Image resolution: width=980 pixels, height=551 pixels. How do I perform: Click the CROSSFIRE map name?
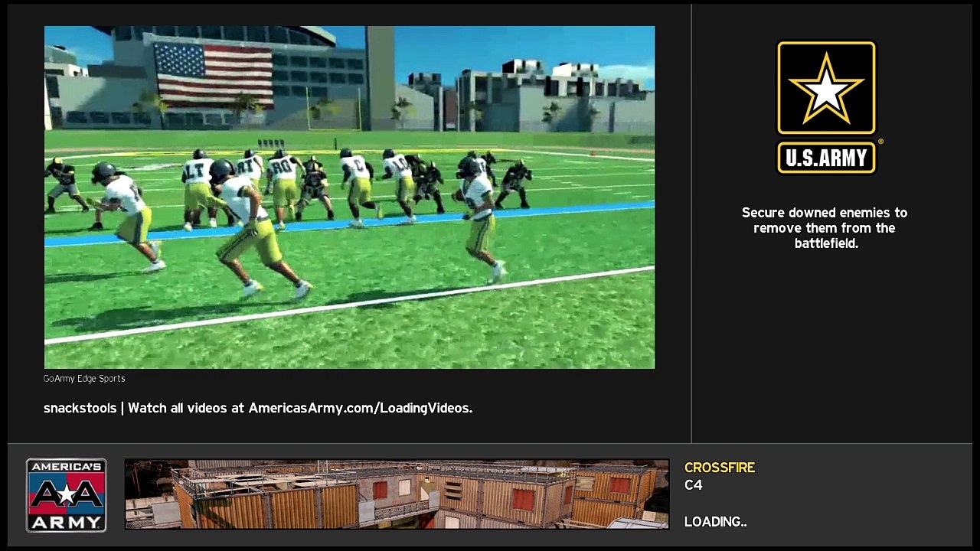pos(720,468)
